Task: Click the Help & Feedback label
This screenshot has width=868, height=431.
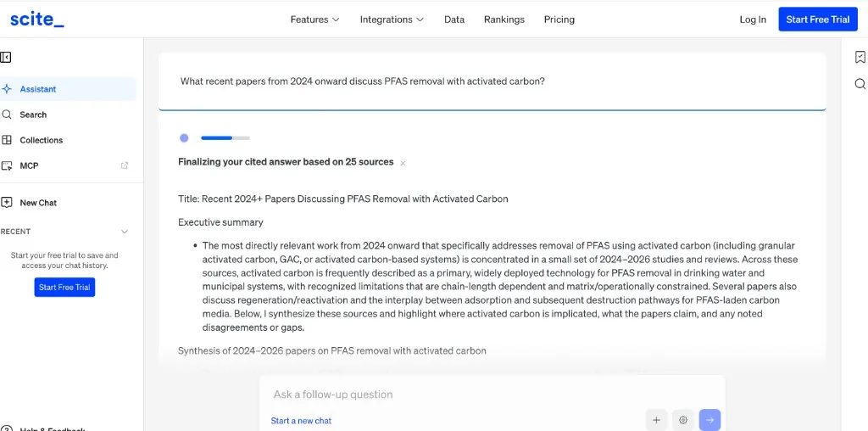Action: tap(53, 429)
